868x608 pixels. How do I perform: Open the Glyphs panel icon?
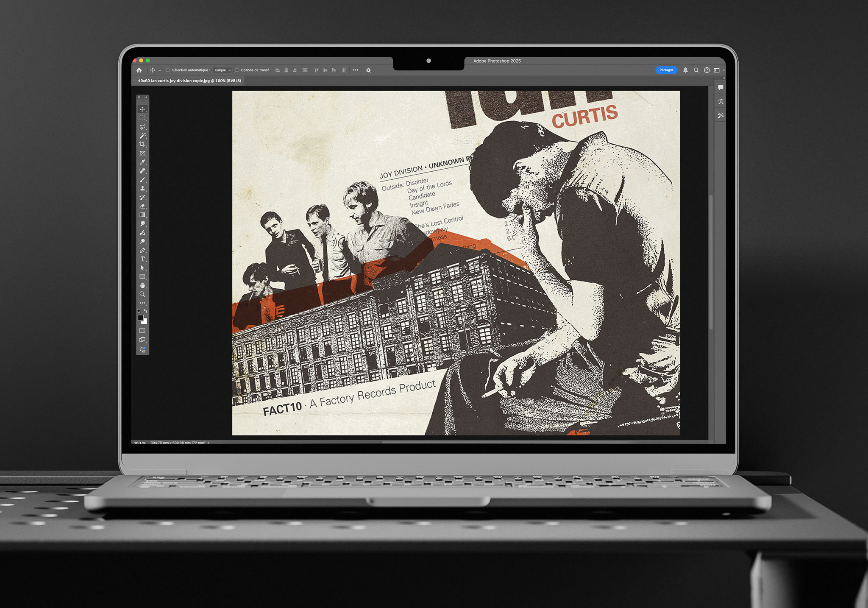tap(721, 101)
